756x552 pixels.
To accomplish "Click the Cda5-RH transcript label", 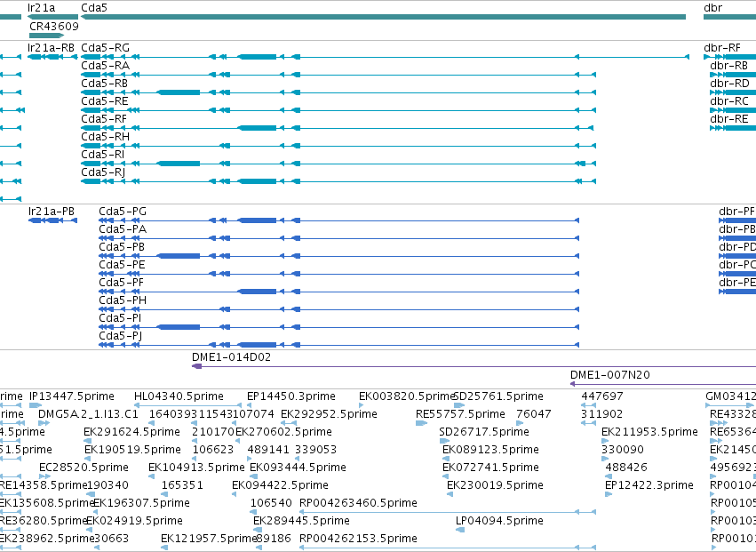I will point(105,137).
